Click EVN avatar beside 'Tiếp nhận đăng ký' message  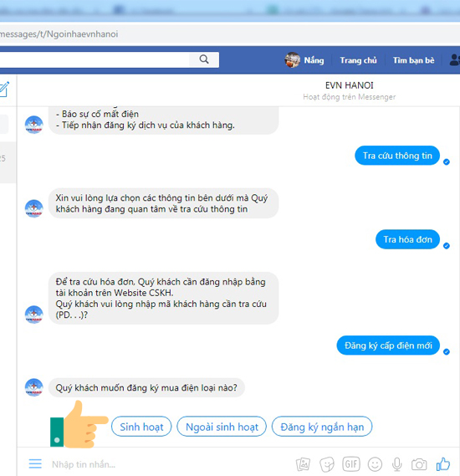click(34, 125)
